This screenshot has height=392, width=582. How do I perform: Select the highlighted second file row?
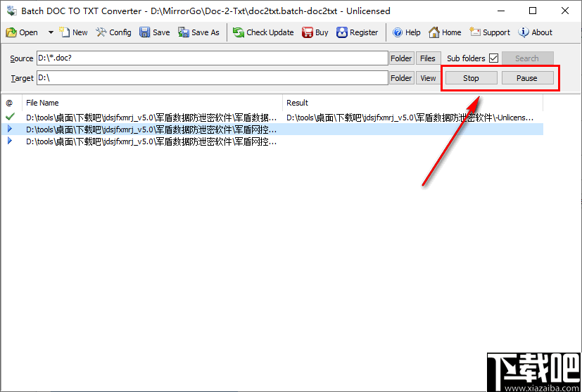click(x=272, y=129)
